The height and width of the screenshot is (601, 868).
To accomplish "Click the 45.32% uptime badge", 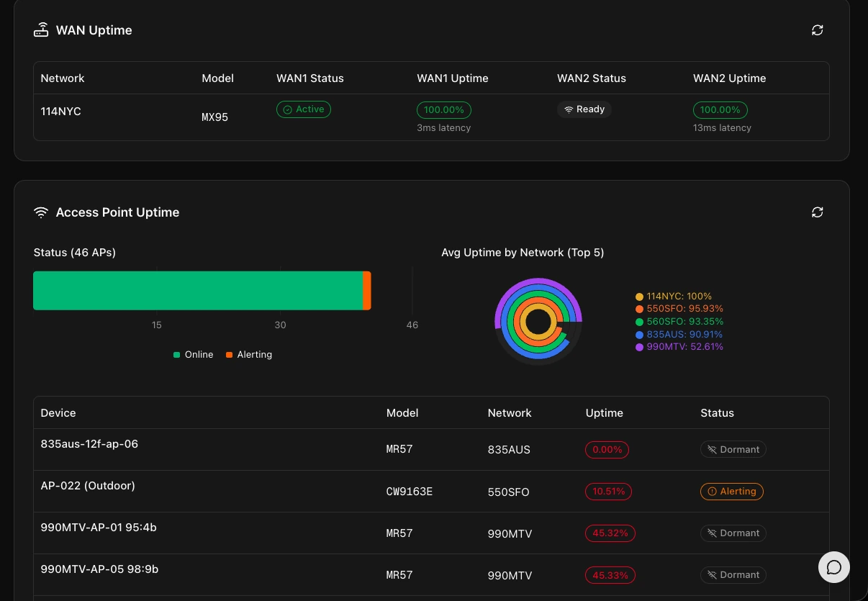I will coord(610,533).
